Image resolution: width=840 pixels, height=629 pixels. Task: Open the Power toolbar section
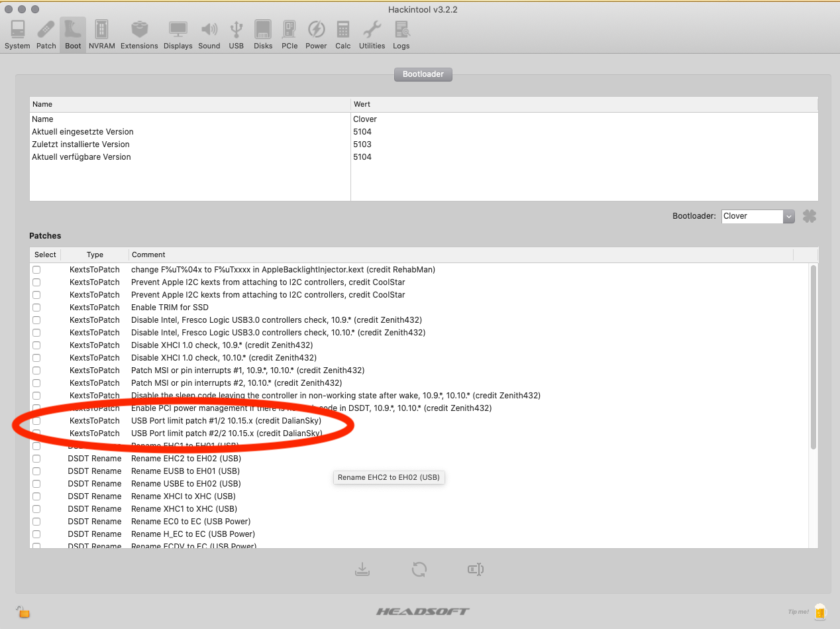pyautogui.click(x=316, y=35)
